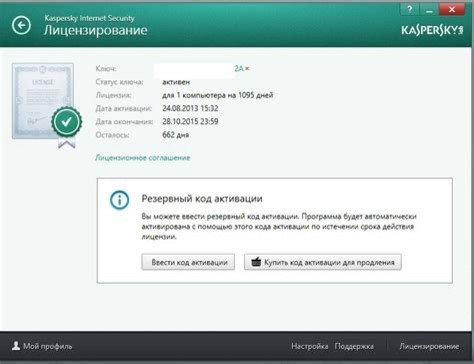Click the basket icon on the buy button
This screenshot has width=474, height=364.
point(256,262)
